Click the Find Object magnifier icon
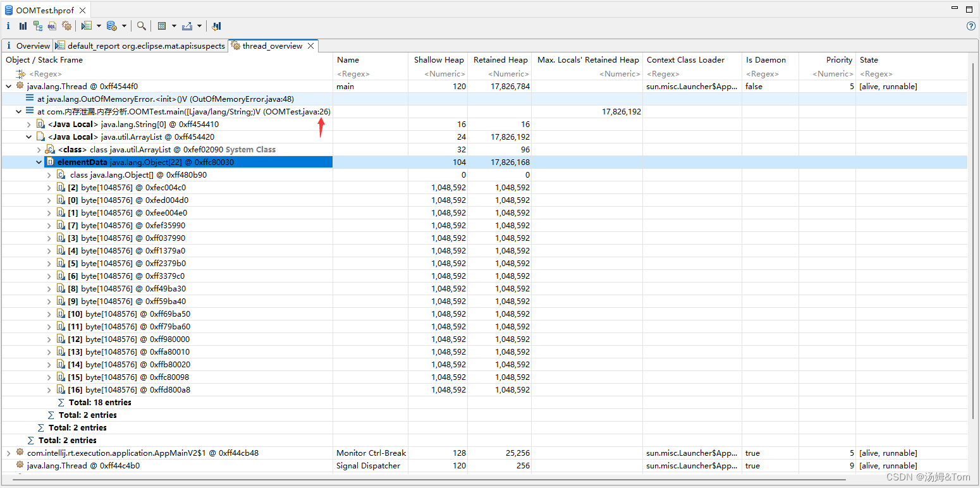The width and height of the screenshot is (980, 488). click(x=142, y=26)
